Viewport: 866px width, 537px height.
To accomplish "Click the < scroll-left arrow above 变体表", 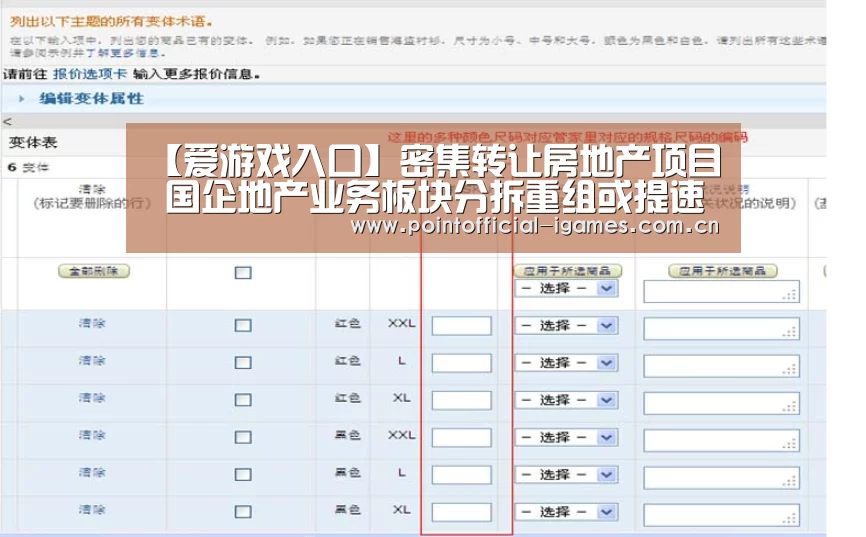I will pyautogui.click(x=7, y=122).
